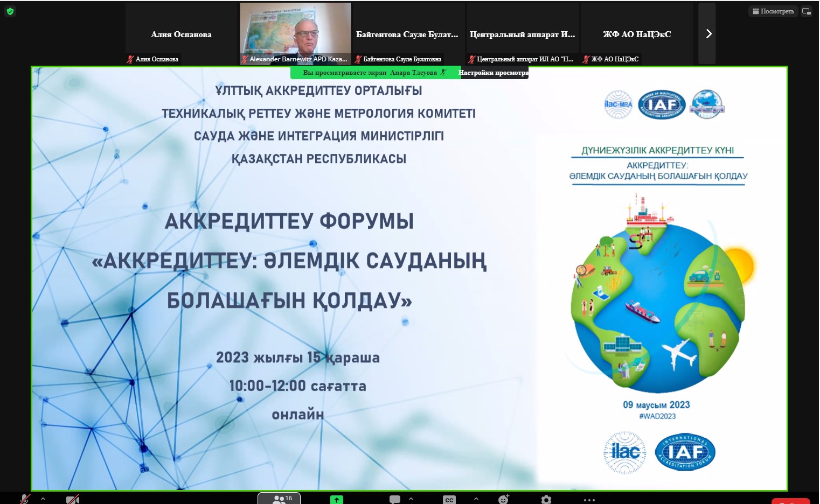This screenshot has width=820, height=504.
Task: Expand audio options arrow next to microphone
Action: click(x=43, y=499)
